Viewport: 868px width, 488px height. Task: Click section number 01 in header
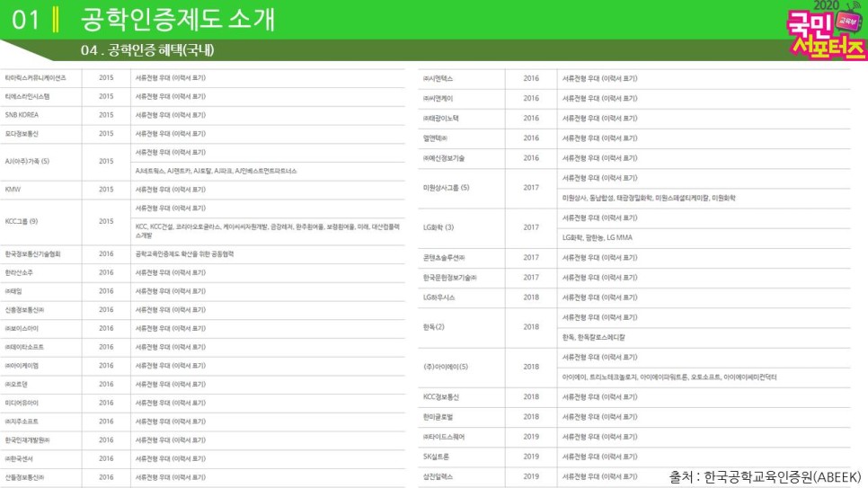25,20
